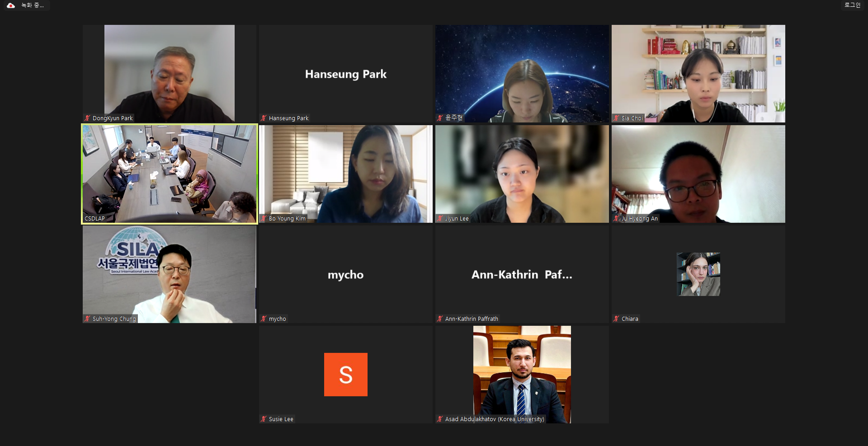The height and width of the screenshot is (446, 868).
Task: Select the 윤주현 video tile with space background
Action: pyautogui.click(x=522, y=74)
